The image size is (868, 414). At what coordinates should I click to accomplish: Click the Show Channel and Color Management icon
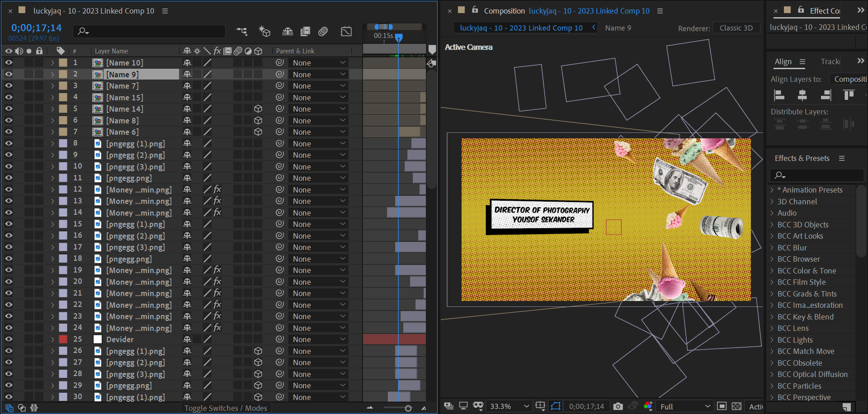click(648, 406)
